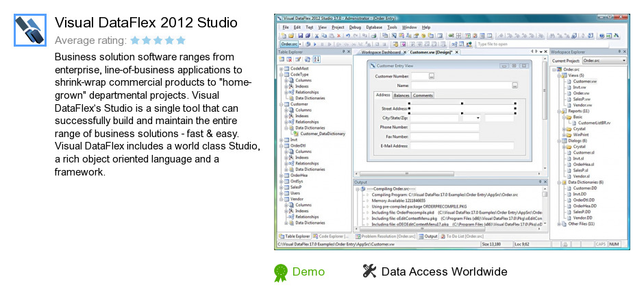Select the SalesP table in Table Explorer
Image resolution: width=644 pixels, height=303 pixels.
coord(296,187)
